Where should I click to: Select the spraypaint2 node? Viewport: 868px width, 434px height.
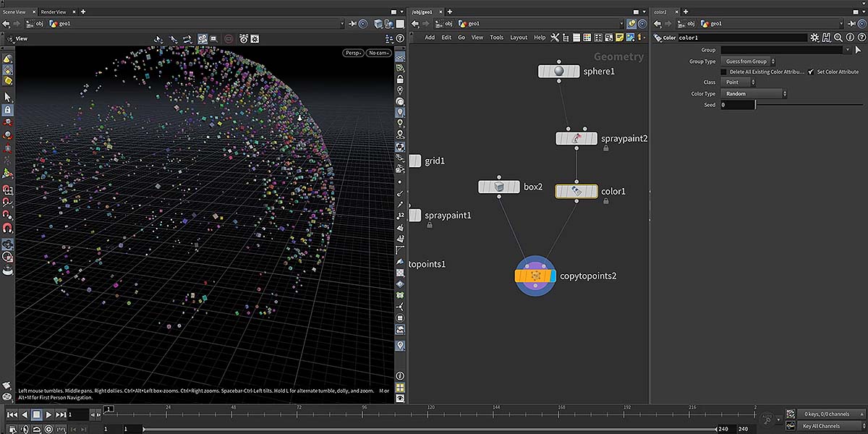click(576, 138)
